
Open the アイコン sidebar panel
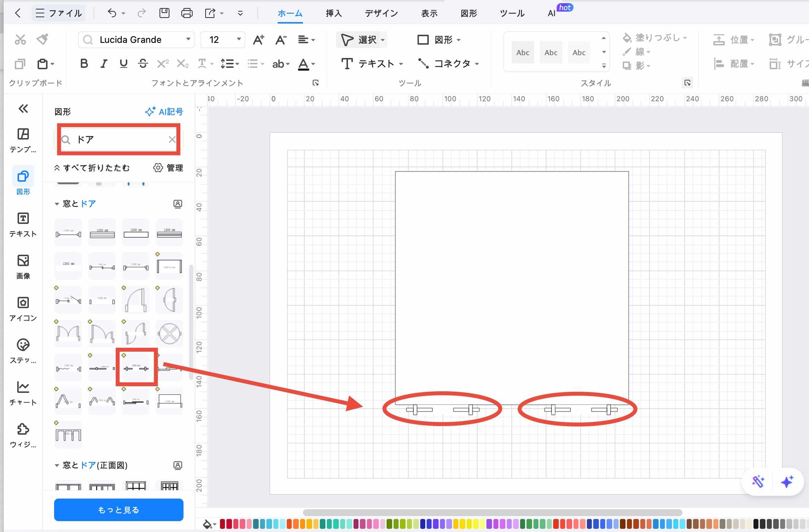[x=23, y=309]
